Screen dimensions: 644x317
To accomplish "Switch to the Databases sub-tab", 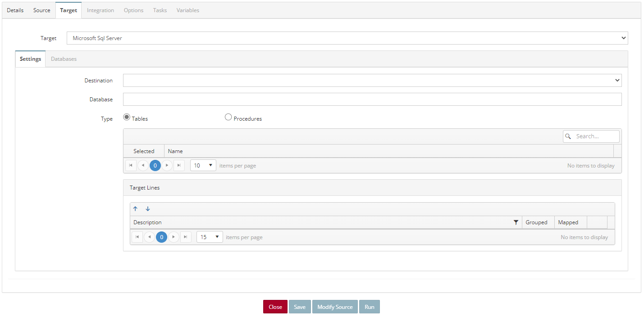I will tap(64, 59).
